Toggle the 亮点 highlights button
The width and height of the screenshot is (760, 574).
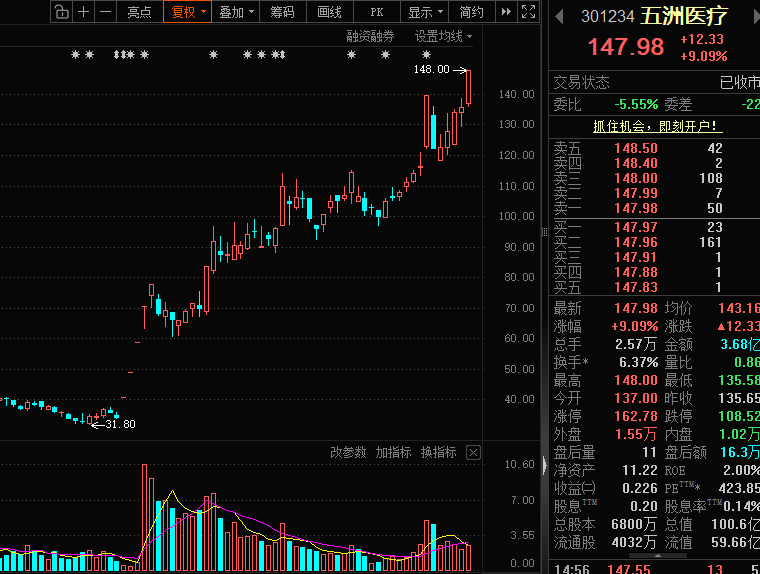(139, 12)
